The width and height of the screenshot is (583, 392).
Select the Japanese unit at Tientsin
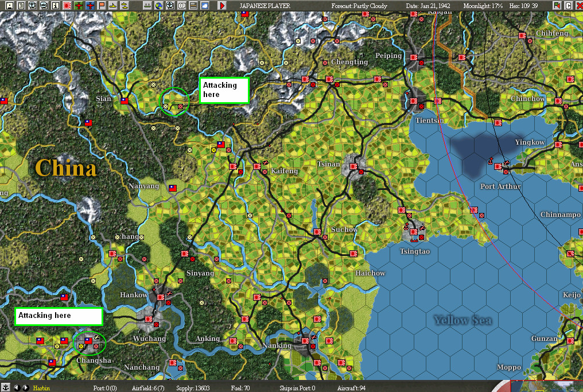click(x=414, y=101)
